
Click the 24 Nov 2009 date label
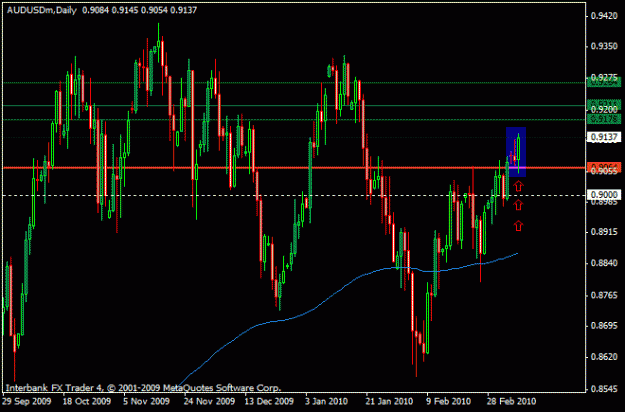(209, 401)
